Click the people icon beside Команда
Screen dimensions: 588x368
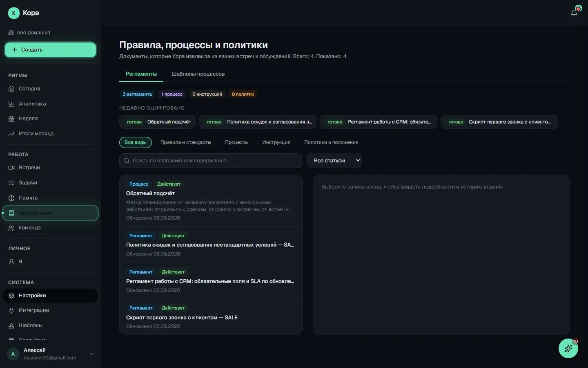pyautogui.click(x=11, y=228)
